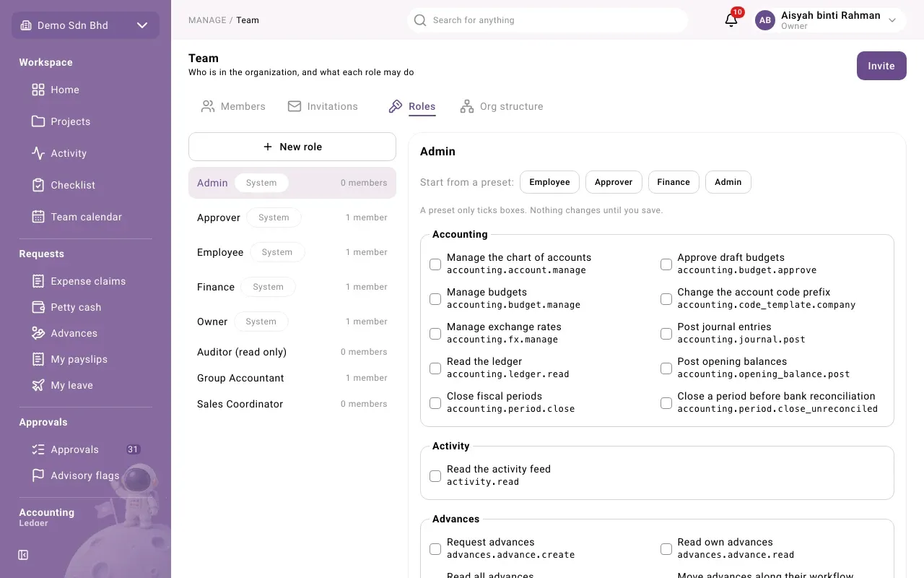Click the Expense claims icon
Image resolution: width=924 pixels, height=578 pixels.
(x=38, y=281)
